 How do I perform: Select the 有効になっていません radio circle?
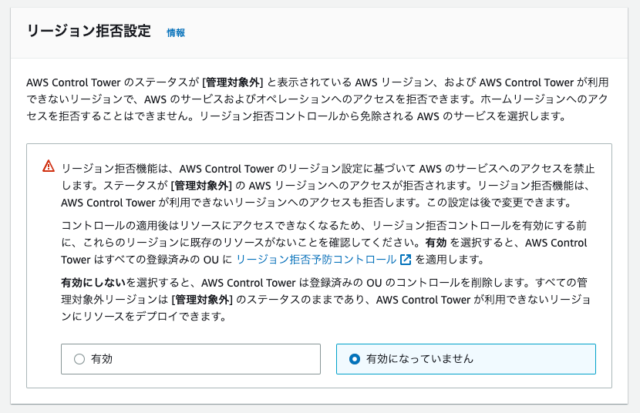pyautogui.click(x=354, y=359)
